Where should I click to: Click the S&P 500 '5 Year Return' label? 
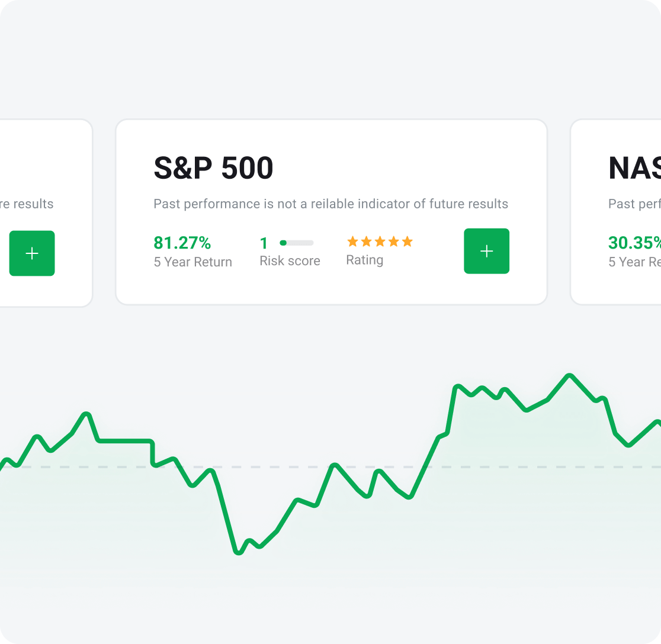(193, 262)
